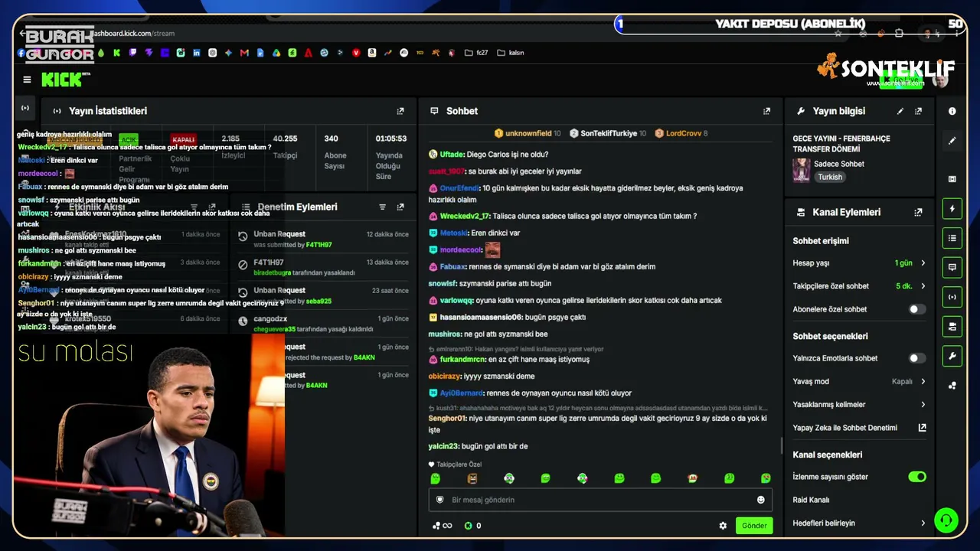Edit stream info with the pencil in Yayın bilgisi
980x551 pixels.
[900, 111]
